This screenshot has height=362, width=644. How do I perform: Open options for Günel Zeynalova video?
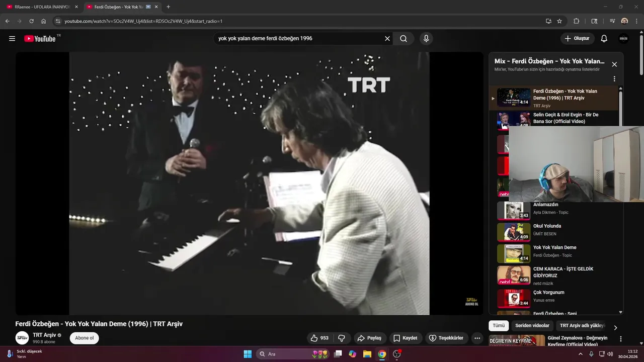click(x=620, y=339)
